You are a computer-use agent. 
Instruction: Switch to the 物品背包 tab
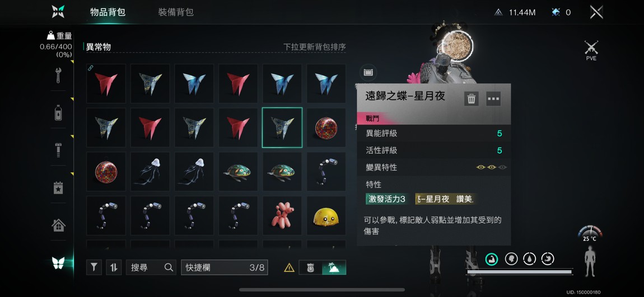108,12
